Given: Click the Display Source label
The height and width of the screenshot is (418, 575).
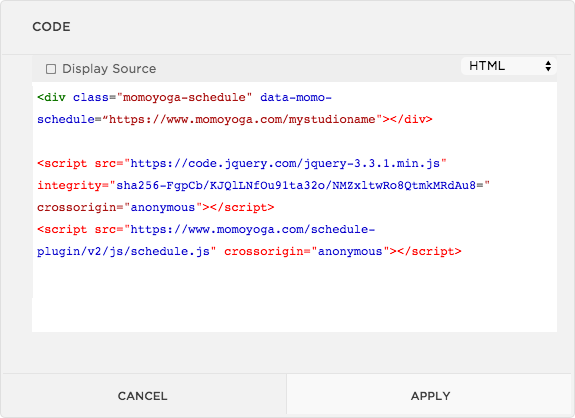Looking at the screenshot, I should 109,69.
